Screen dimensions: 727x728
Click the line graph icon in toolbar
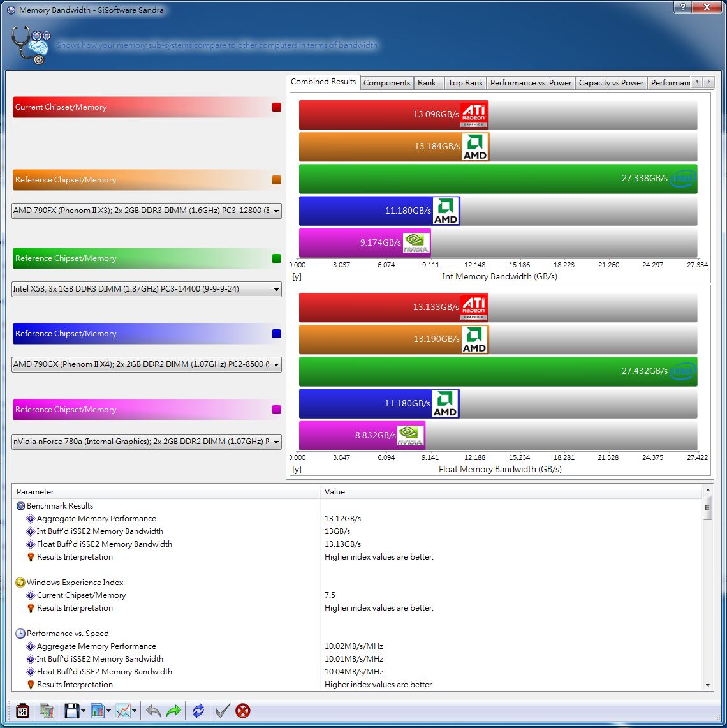coord(123,710)
